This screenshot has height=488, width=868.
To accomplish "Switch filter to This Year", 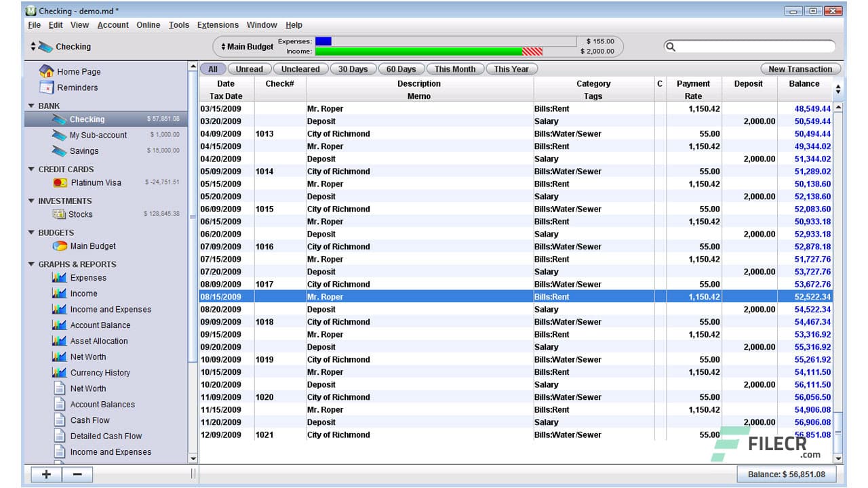I will pos(511,69).
